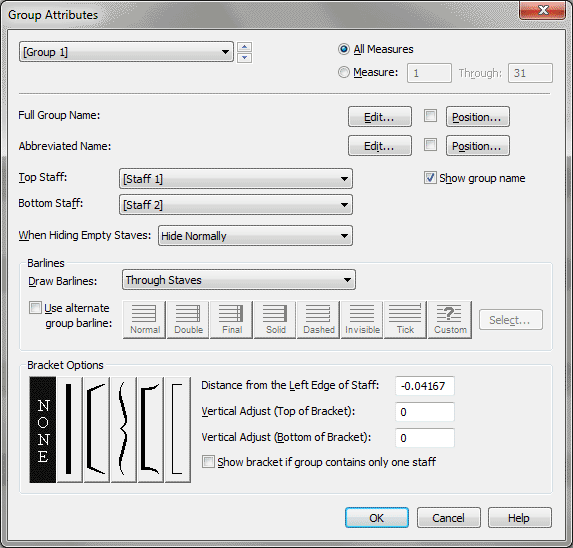The height and width of the screenshot is (548, 573).
Task: Expand the Draw Barlines dropdown
Action: (x=239, y=280)
